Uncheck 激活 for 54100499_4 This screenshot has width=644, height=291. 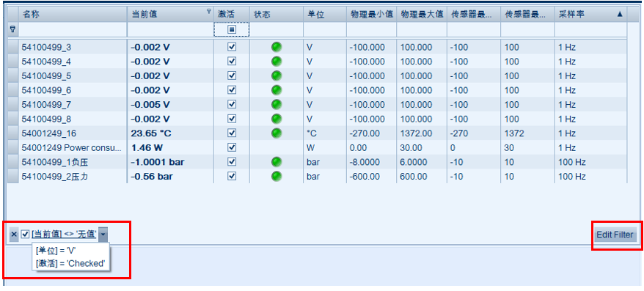[x=232, y=61]
